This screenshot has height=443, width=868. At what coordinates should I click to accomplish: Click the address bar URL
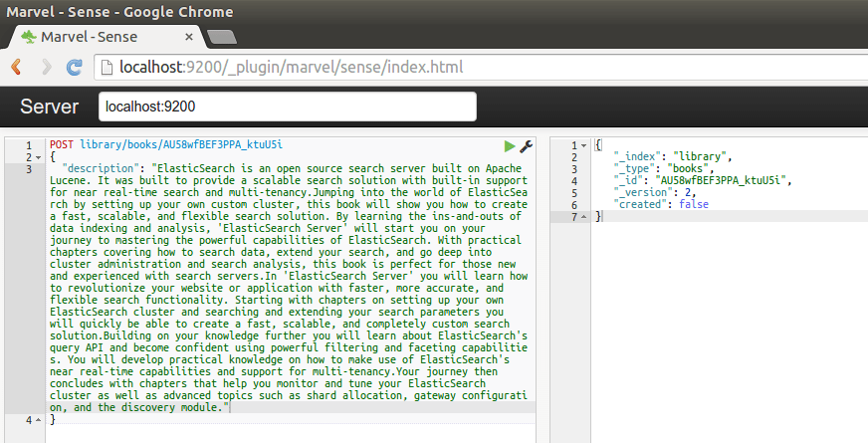coord(292,67)
